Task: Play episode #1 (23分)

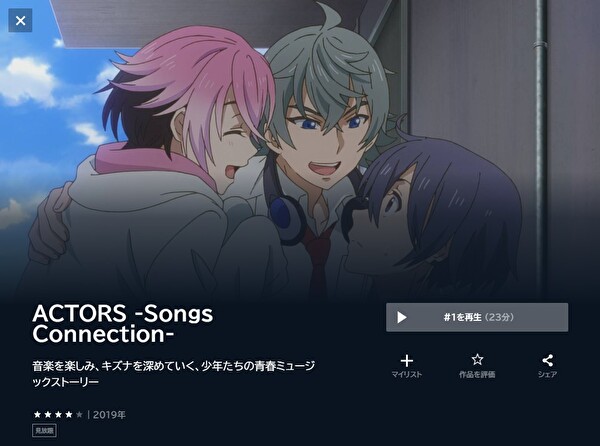Action: pyautogui.click(x=477, y=317)
